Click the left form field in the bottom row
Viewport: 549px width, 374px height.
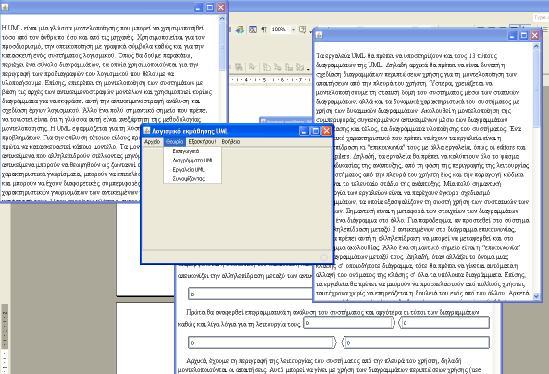[x=262, y=342]
